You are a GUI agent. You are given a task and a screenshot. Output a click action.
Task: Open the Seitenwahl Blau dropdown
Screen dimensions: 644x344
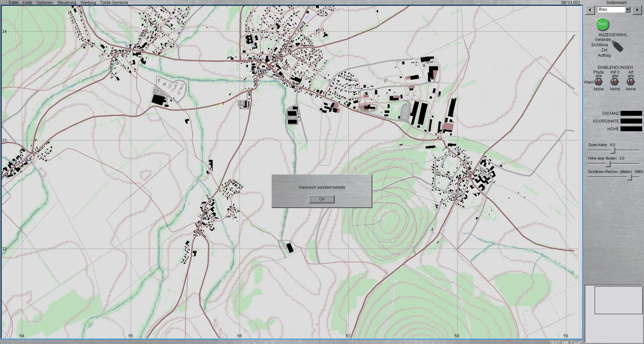pyautogui.click(x=627, y=10)
